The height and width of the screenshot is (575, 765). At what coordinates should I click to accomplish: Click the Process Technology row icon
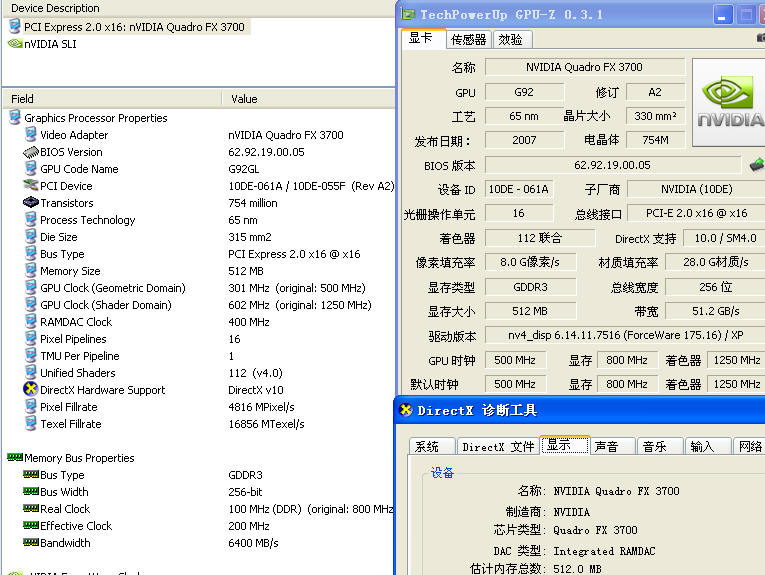coord(30,219)
